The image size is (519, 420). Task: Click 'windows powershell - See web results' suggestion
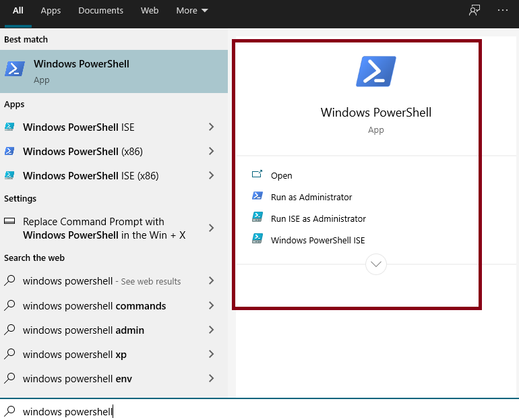(102, 281)
